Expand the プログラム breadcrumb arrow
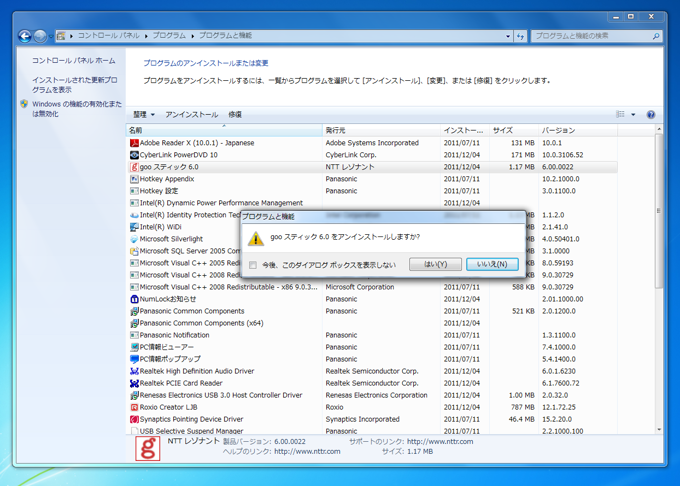The image size is (680, 486). [193, 36]
